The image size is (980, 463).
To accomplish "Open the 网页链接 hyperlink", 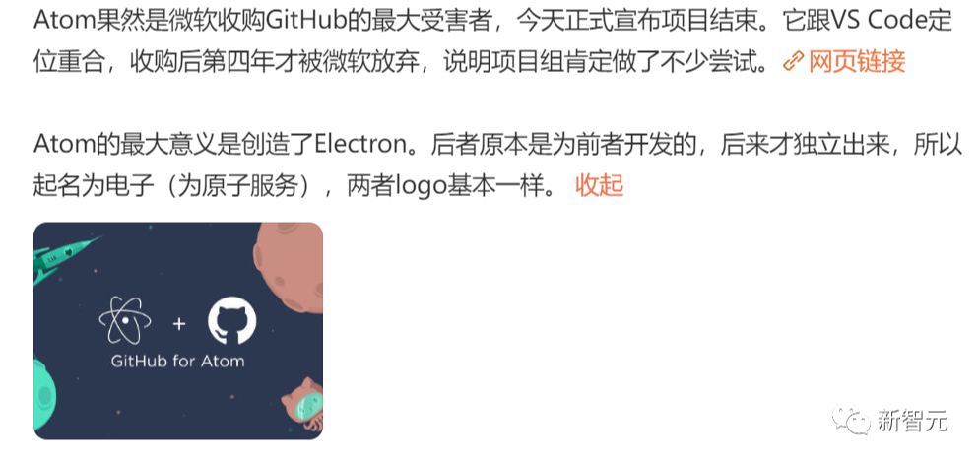I will coord(857,61).
